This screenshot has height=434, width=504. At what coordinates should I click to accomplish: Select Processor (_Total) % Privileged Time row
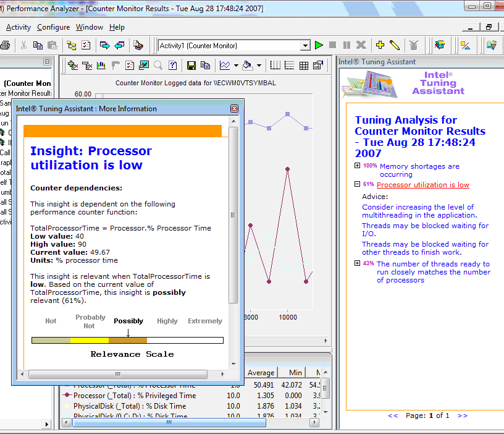pyautogui.click(x=191, y=396)
